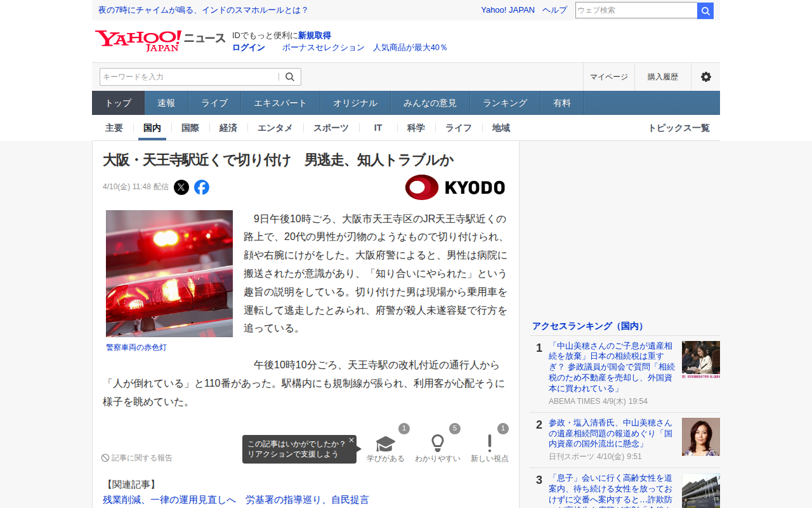Open the 国際 category

point(190,128)
